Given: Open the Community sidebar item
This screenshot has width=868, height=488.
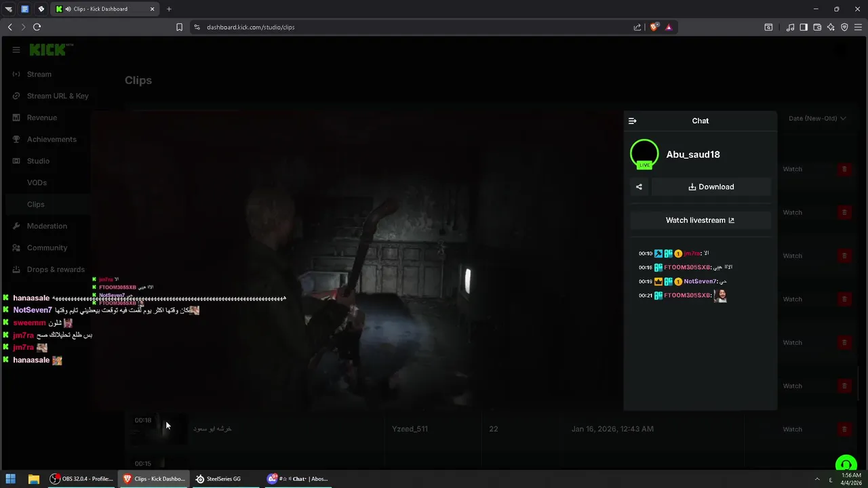Looking at the screenshot, I should tap(47, 247).
